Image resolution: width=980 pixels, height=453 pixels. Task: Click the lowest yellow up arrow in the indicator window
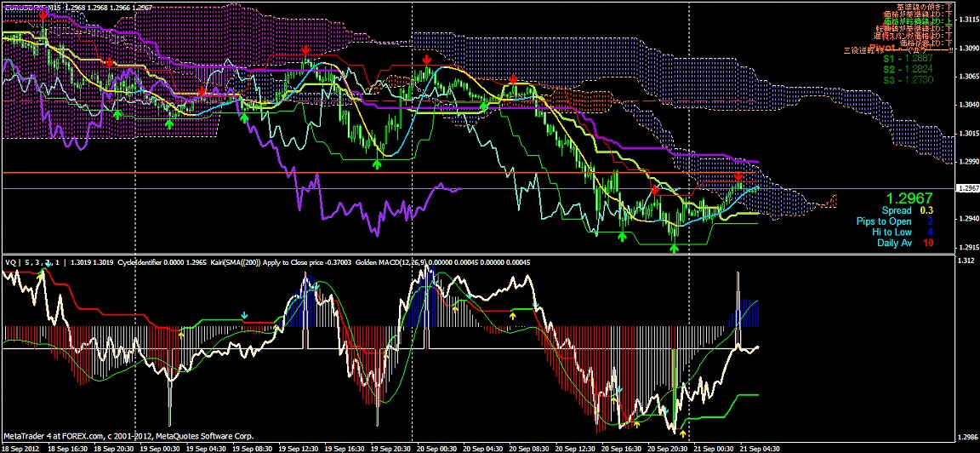(682, 410)
